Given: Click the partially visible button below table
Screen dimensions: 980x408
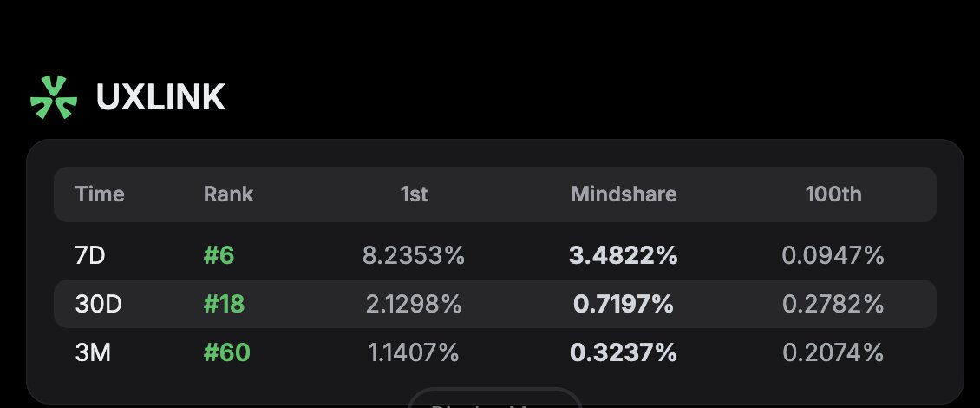Looking at the screenshot, I should pos(495,398).
